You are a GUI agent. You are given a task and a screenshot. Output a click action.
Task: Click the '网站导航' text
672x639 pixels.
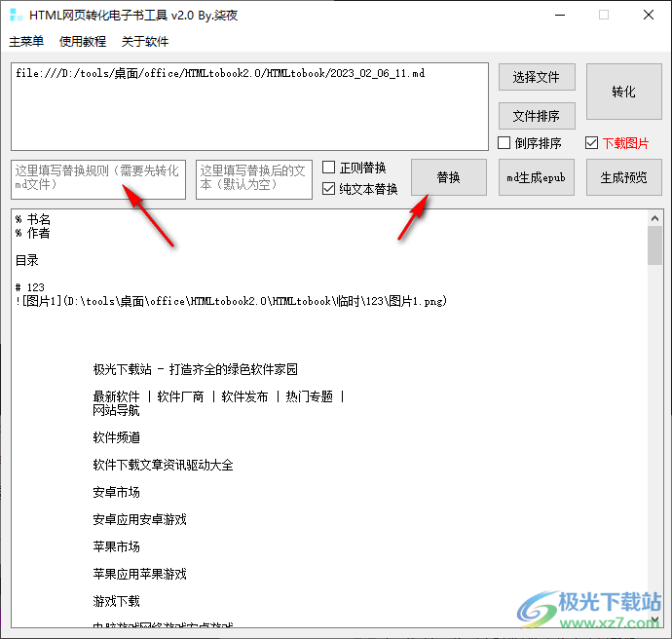(116, 410)
